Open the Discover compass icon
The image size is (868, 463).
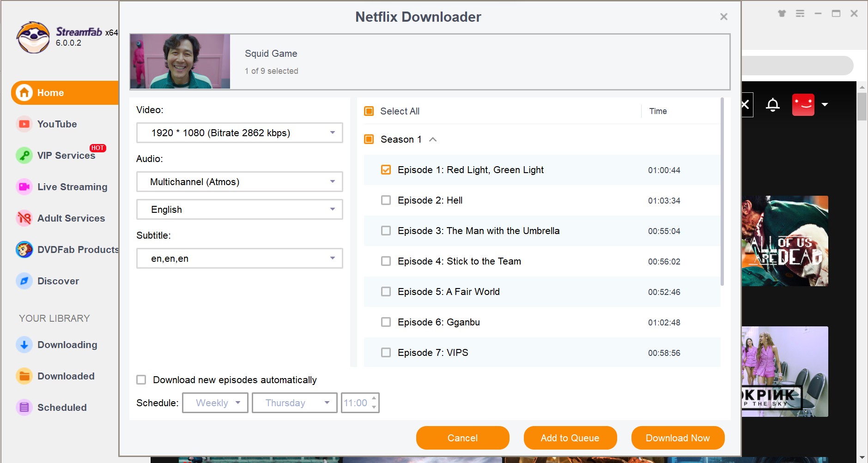tap(24, 281)
